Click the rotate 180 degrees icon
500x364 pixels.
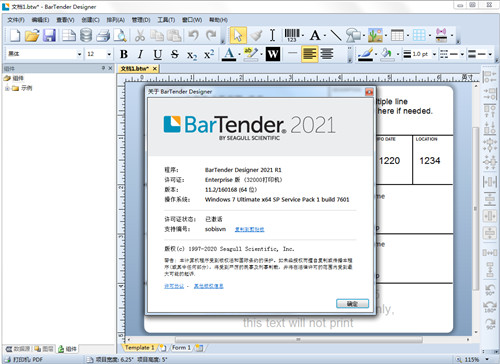(x=490, y=307)
